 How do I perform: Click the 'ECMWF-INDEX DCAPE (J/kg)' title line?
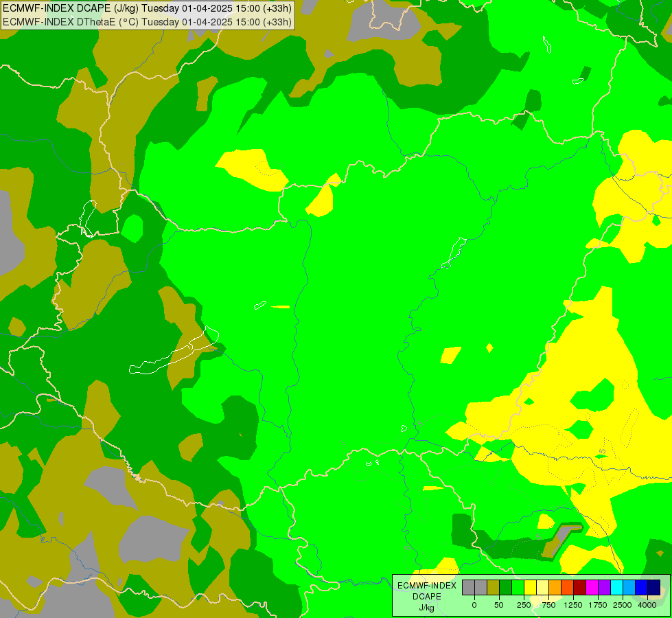pos(147,8)
